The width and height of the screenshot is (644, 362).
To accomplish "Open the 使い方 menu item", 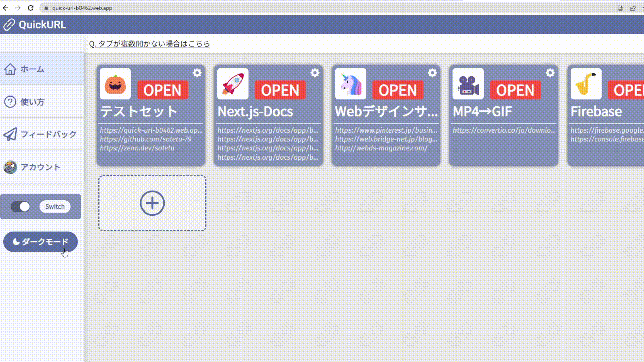I will point(42,102).
